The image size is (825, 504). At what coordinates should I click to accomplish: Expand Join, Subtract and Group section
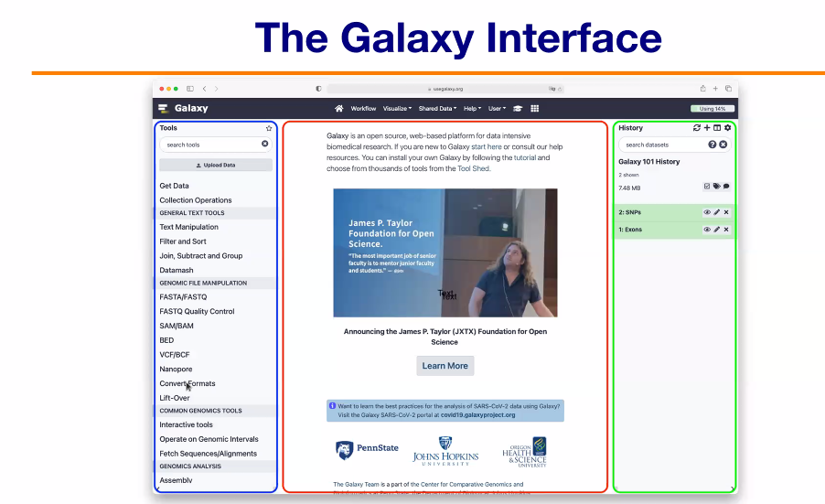coord(201,256)
